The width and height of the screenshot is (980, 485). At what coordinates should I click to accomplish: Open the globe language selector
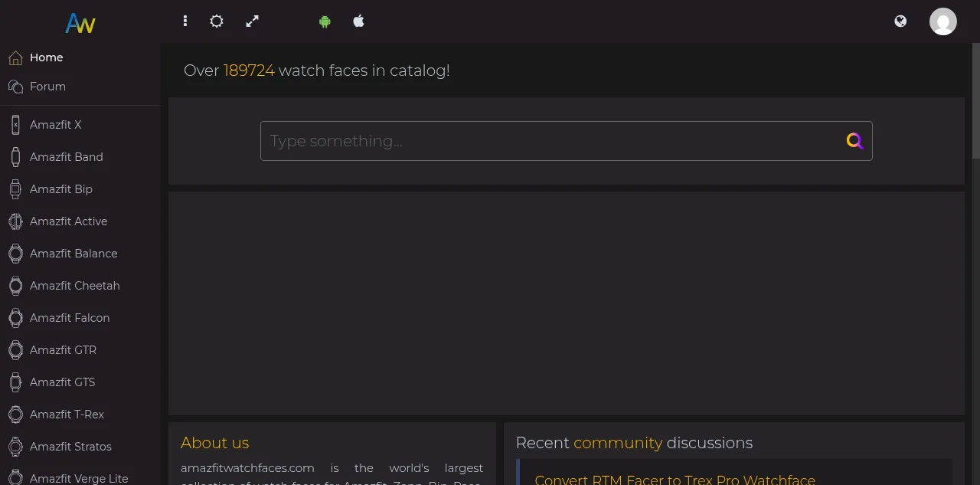point(900,21)
